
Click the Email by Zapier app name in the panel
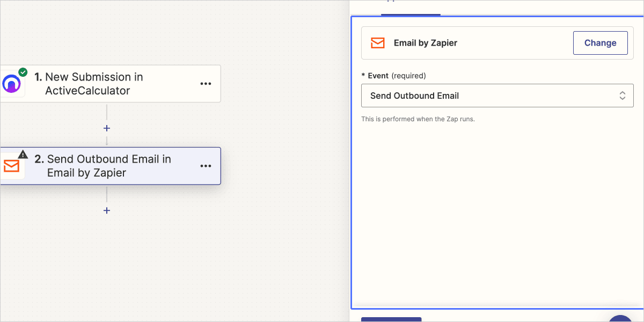coord(426,43)
